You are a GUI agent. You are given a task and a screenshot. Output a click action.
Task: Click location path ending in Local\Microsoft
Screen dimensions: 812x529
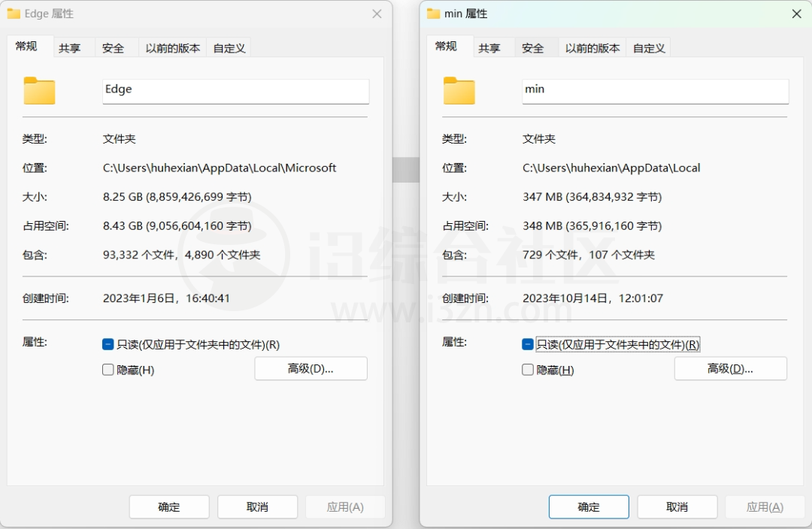[220, 168]
